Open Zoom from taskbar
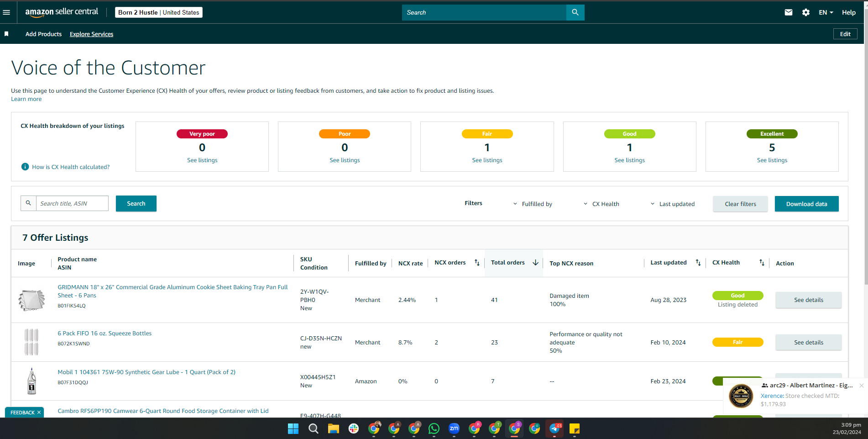 pos(454,428)
